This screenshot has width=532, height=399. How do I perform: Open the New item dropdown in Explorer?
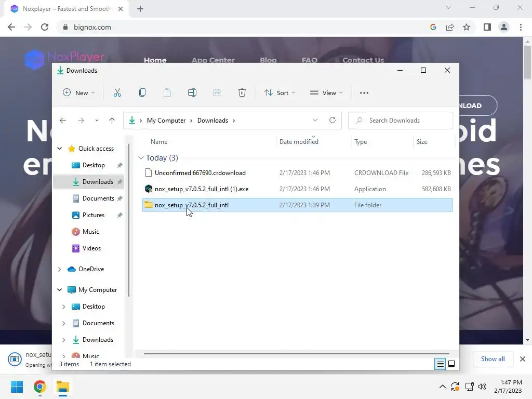click(x=79, y=92)
